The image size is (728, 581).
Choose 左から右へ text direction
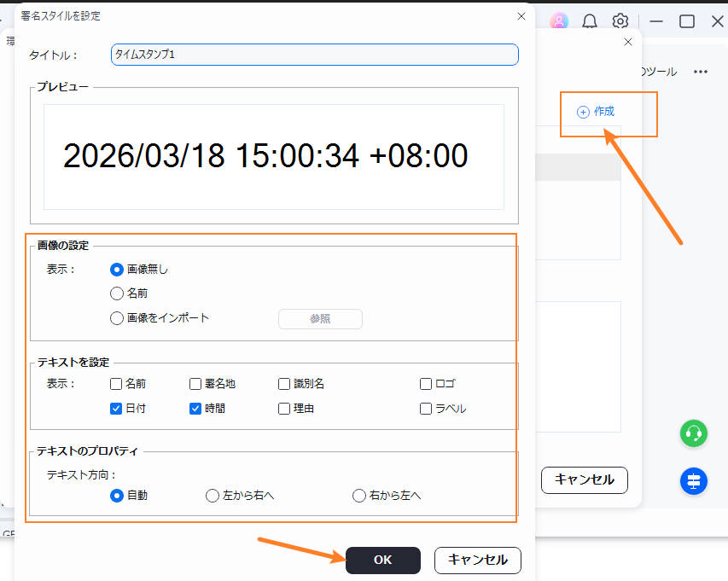click(213, 496)
